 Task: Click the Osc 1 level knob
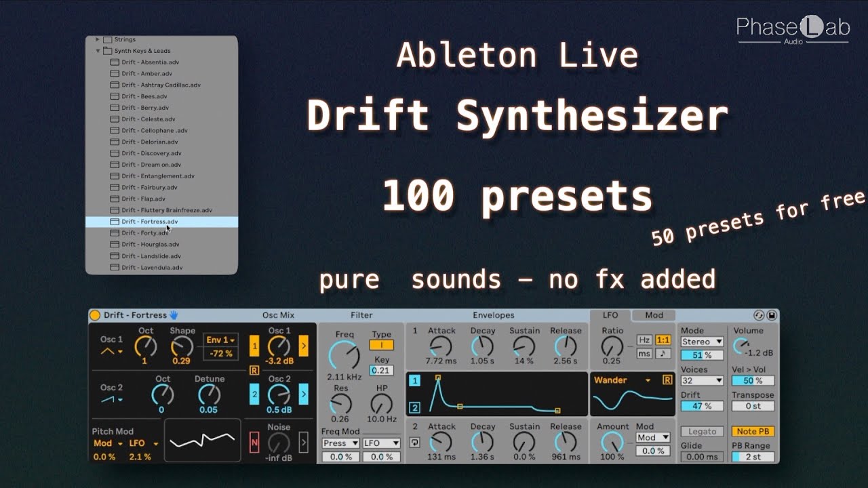[x=279, y=346]
